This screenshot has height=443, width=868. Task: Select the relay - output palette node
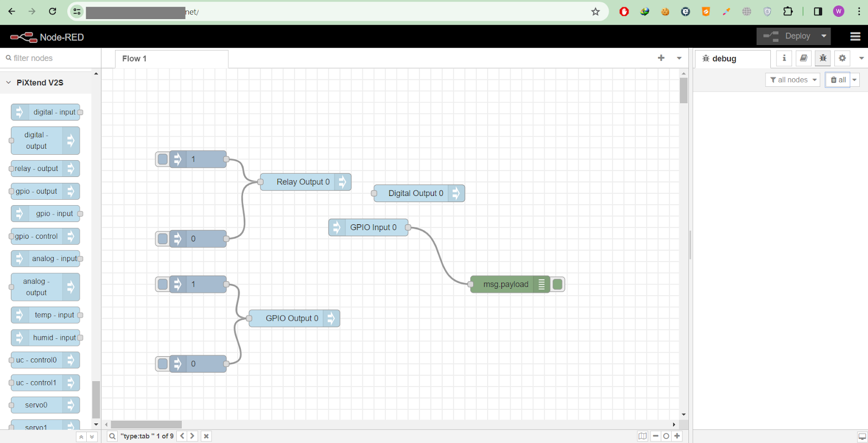tap(46, 169)
